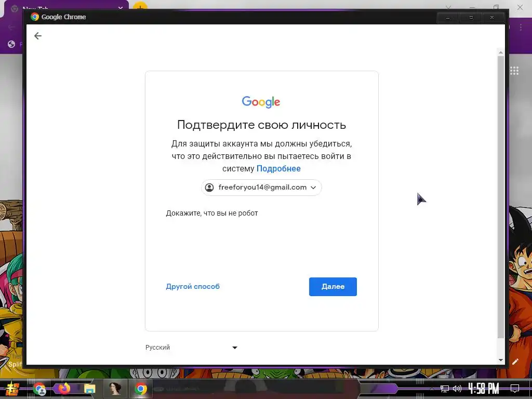The height and width of the screenshot is (399, 532).
Task: Click the text Докажите, что вы не робот
Action: click(212, 213)
